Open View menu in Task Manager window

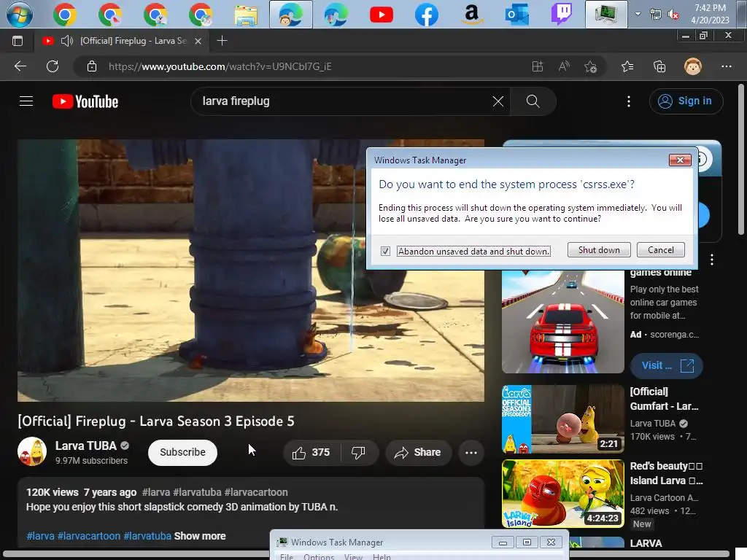(354, 556)
